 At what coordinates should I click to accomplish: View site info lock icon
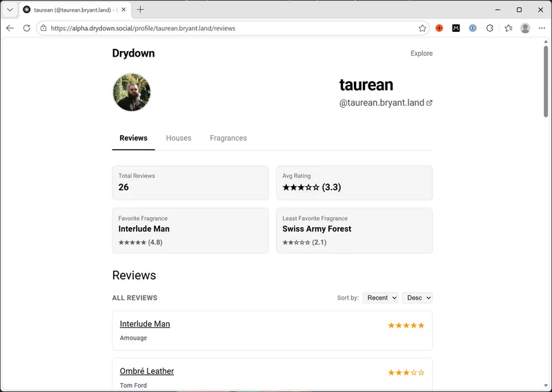pyautogui.click(x=43, y=28)
